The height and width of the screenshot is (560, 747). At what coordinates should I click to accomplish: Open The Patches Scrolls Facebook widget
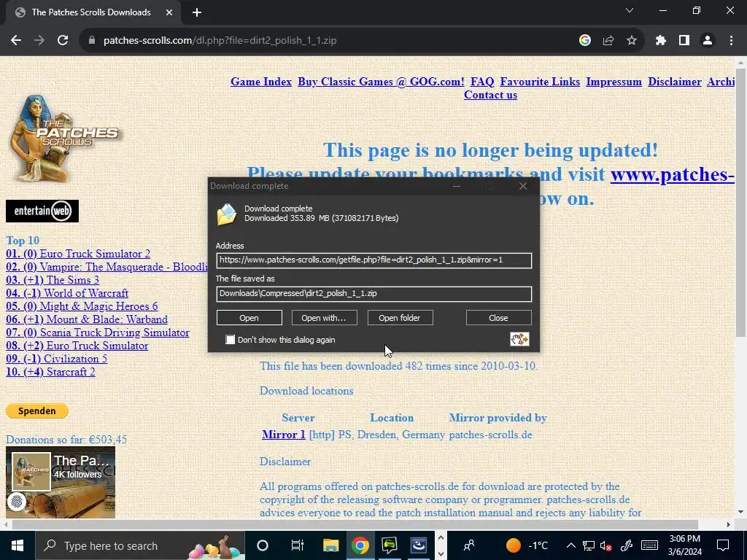[x=61, y=482]
